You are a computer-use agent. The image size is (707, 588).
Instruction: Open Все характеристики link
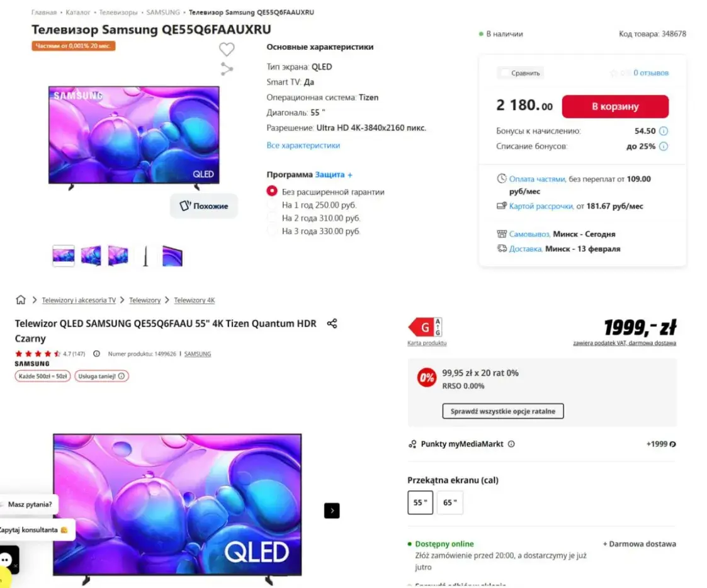pyautogui.click(x=303, y=145)
